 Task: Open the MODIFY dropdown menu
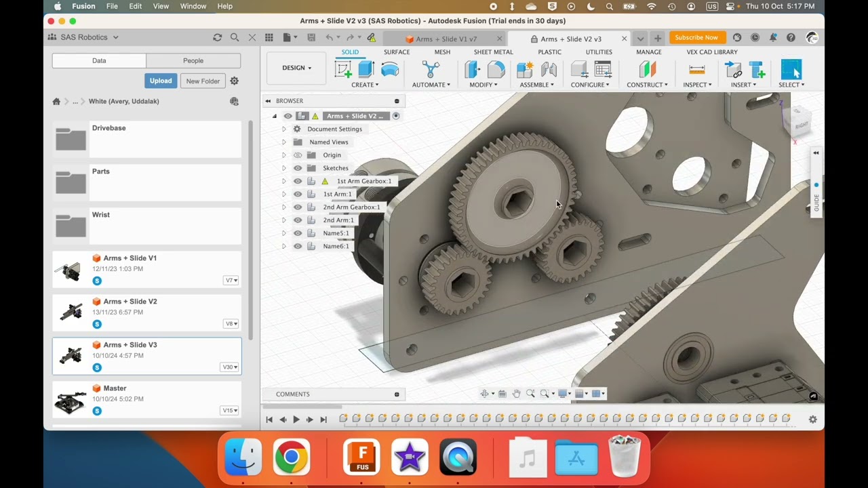point(484,85)
